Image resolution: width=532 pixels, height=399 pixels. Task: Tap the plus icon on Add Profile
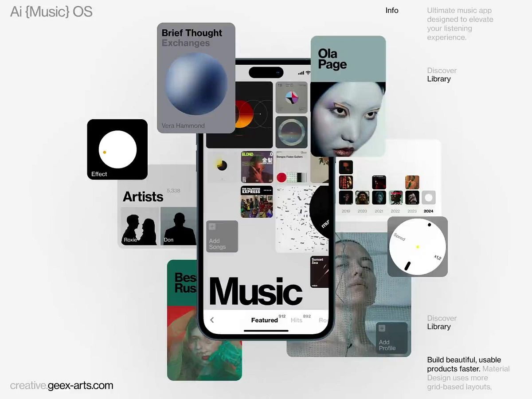[382, 329]
